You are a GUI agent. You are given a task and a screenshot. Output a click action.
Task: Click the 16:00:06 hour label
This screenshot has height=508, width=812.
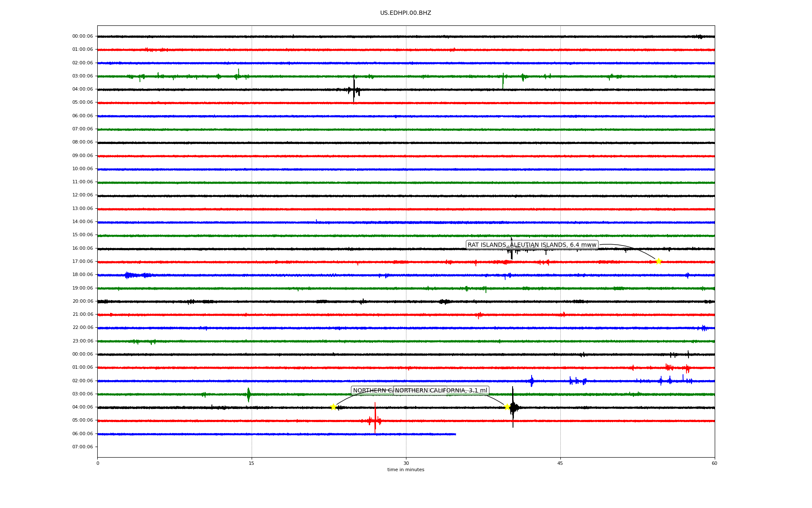[x=82, y=248]
